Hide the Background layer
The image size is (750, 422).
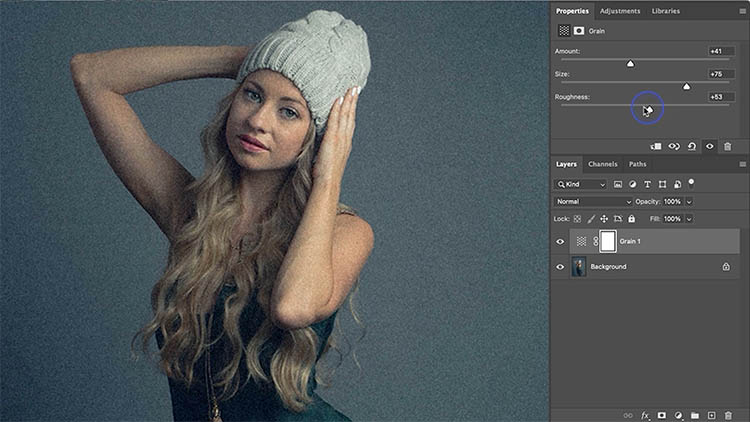560,267
